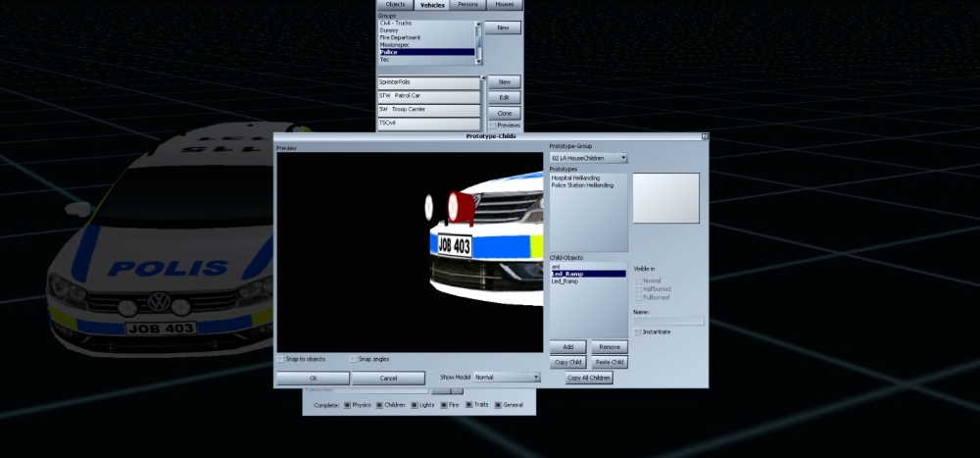Click New button beside the Groups list

coord(503,28)
